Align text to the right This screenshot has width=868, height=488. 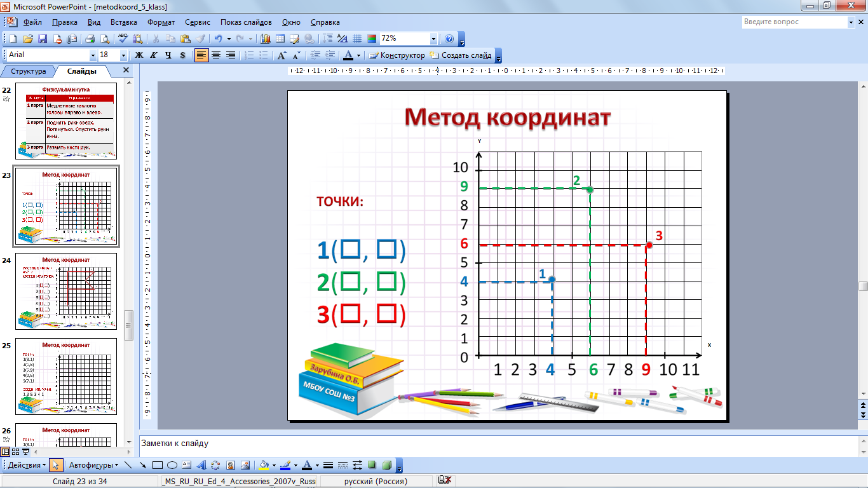pos(231,55)
